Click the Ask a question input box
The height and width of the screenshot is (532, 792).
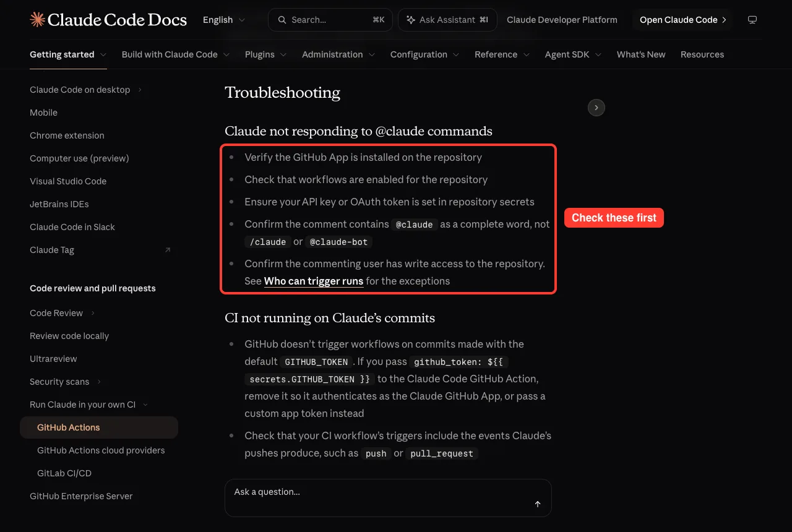point(388,498)
